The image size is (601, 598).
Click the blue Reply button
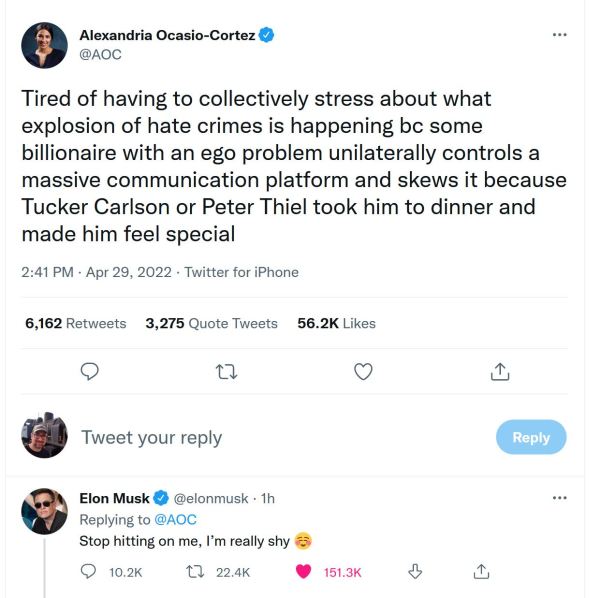pos(531,437)
